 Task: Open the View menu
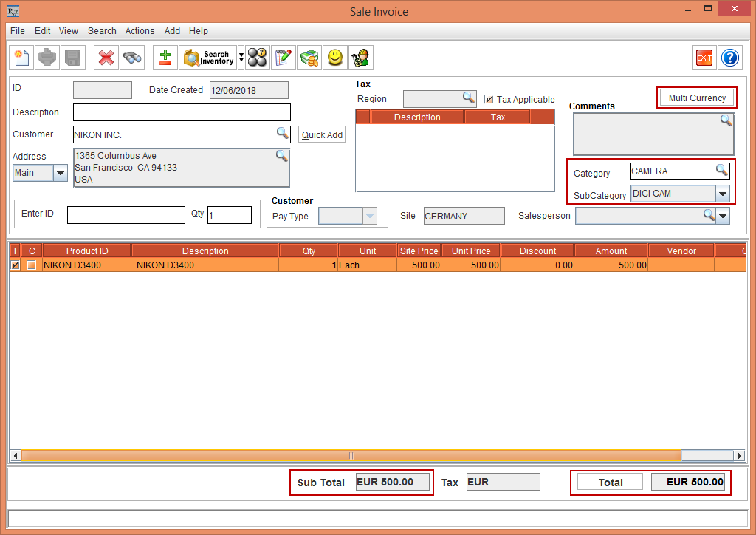[69, 31]
